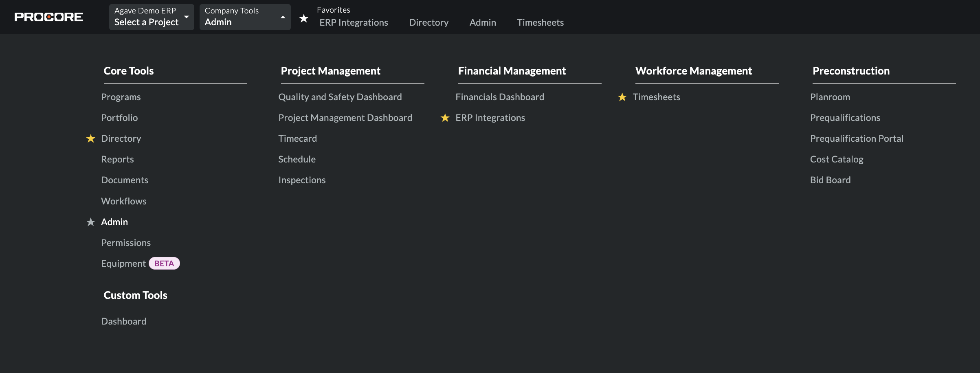The height and width of the screenshot is (373, 980).
Task: Open the Documents tool
Action: click(x=125, y=180)
